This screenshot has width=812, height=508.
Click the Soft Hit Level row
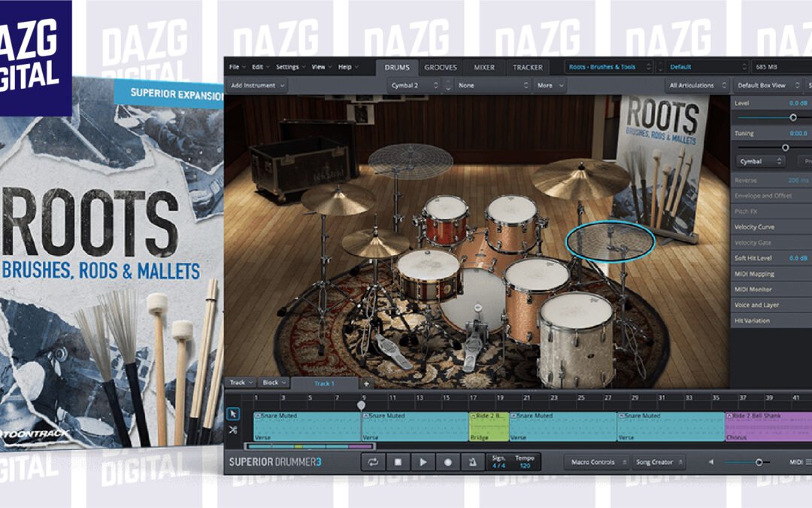[x=771, y=258]
